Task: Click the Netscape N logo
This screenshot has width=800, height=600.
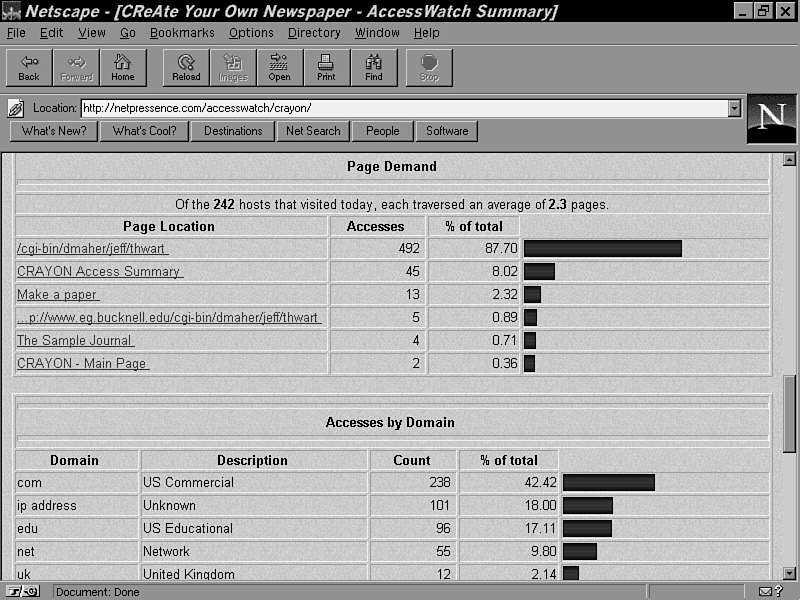Action: tap(771, 118)
